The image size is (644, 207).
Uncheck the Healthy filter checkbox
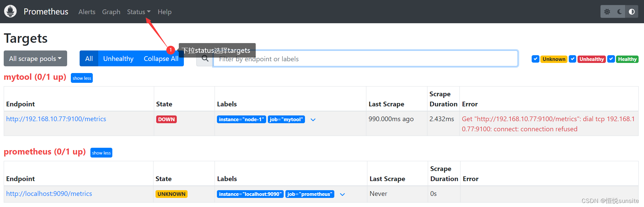pyautogui.click(x=611, y=59)
